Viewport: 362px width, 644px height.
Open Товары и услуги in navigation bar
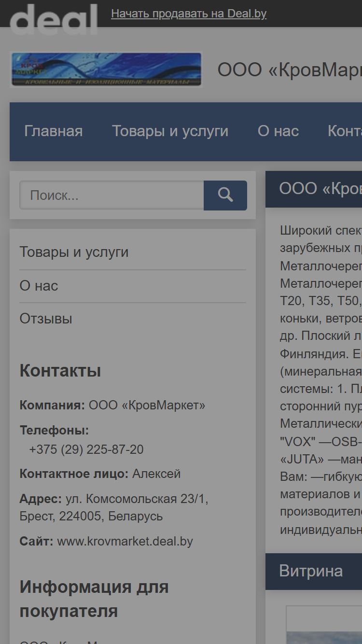170,131
